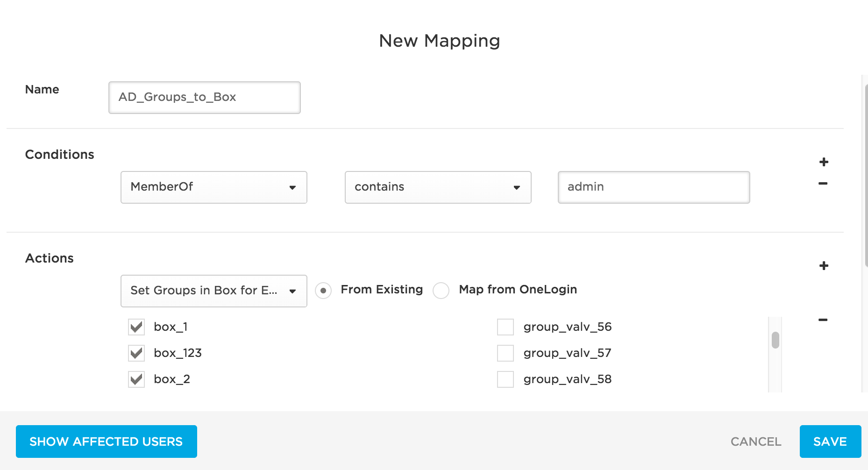Add a new condition with plus icon
The width and height of the screenshot is (868, 470).
[x=824, y=162]
